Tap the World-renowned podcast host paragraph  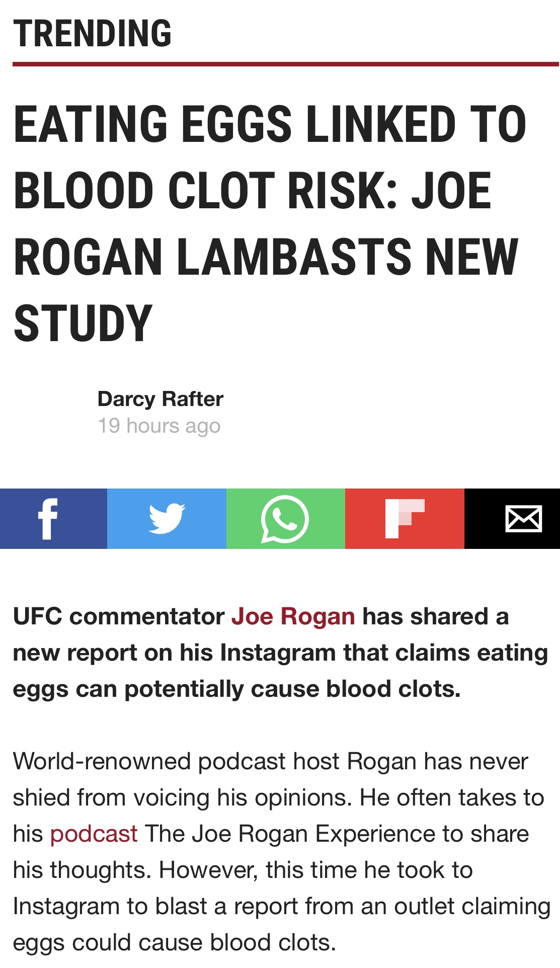(x=281, y=852)
